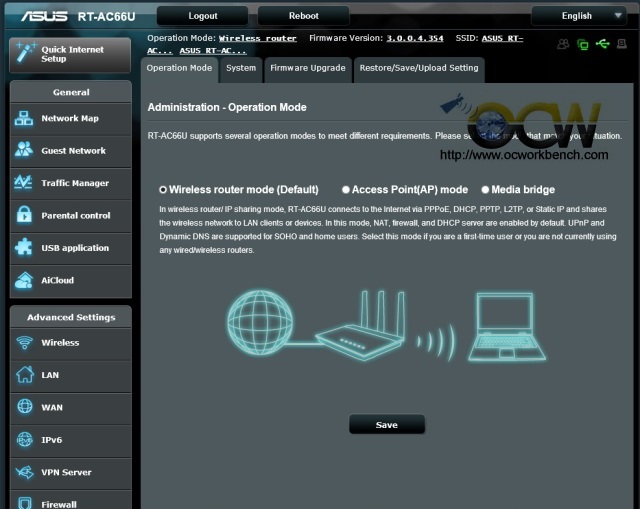
Task: Click the Wireless signal icon
Action: 24,342
